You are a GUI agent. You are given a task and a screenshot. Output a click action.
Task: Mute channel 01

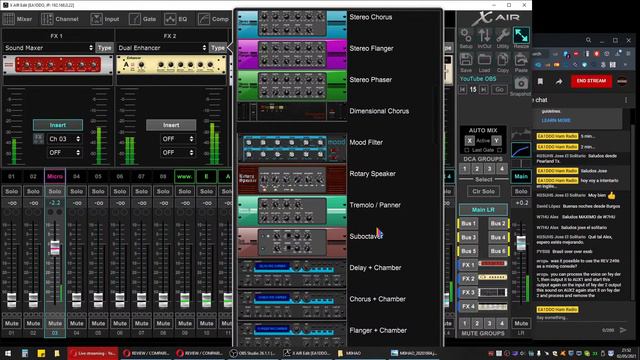pyautogui.click(x=11, y=323)
